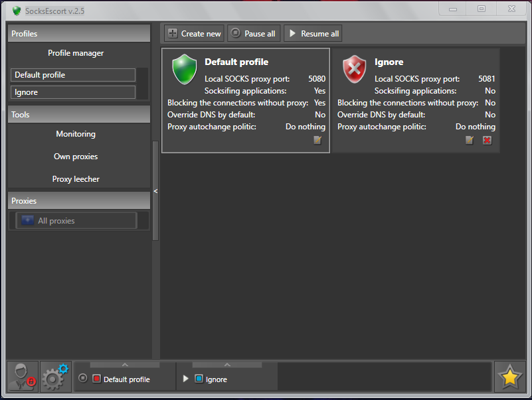Click the Create new button
This screenshot has height=400, width=532.
click(194, 33)
